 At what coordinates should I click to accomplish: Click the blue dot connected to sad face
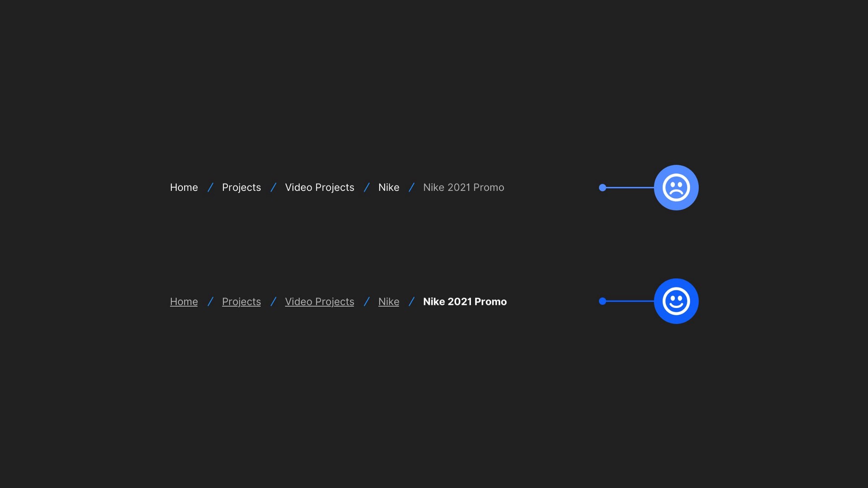(602, 187)
